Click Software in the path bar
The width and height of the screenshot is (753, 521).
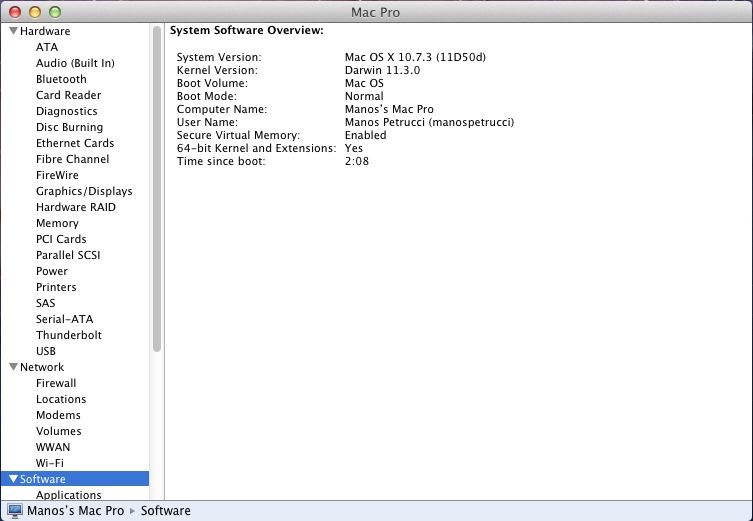point(166,510)
